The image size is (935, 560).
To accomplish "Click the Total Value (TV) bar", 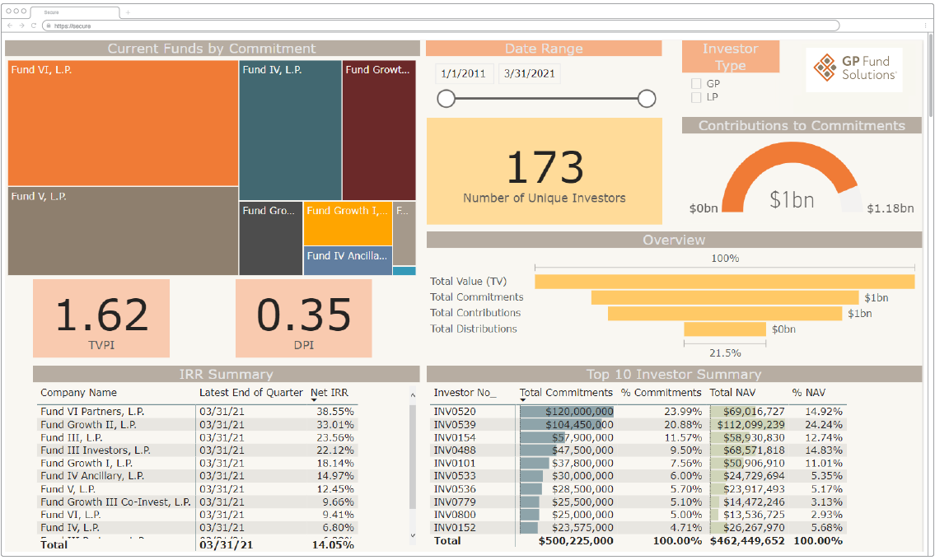I will [x=724, y=282].
